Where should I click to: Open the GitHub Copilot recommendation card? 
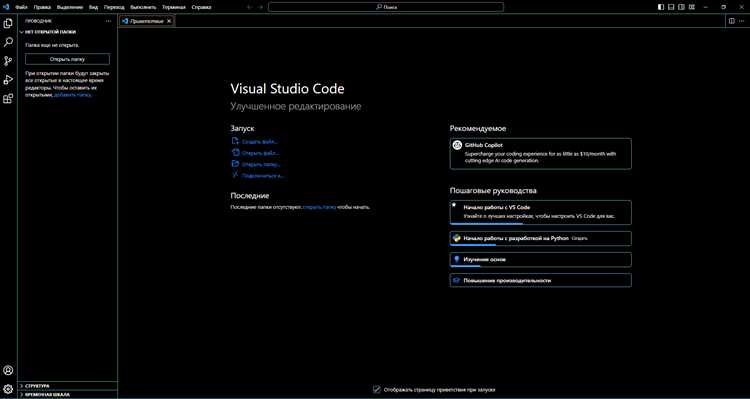pos(540,154)
